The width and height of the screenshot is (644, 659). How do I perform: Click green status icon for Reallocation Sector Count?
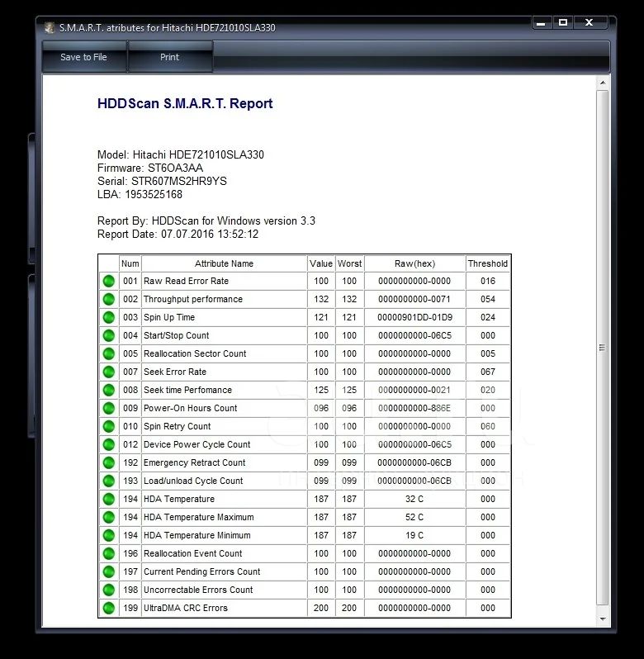click(109, 354)
